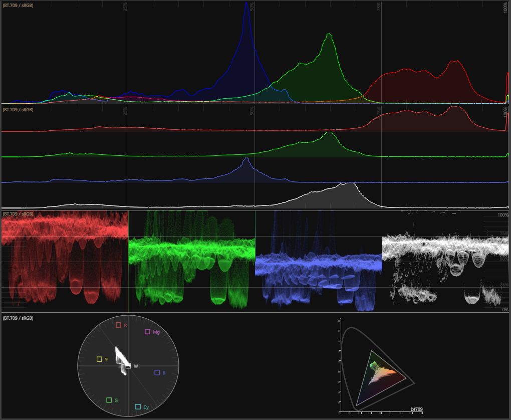Click the green G target box
The width and height of the screenshot is (511, 420).
pos(109,400)
